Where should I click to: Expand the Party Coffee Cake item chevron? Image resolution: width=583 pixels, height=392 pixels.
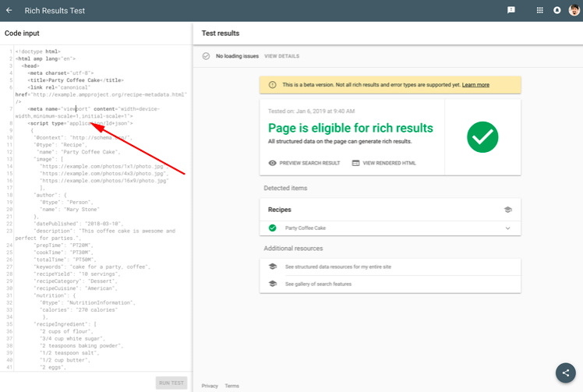tap(508, 228)
